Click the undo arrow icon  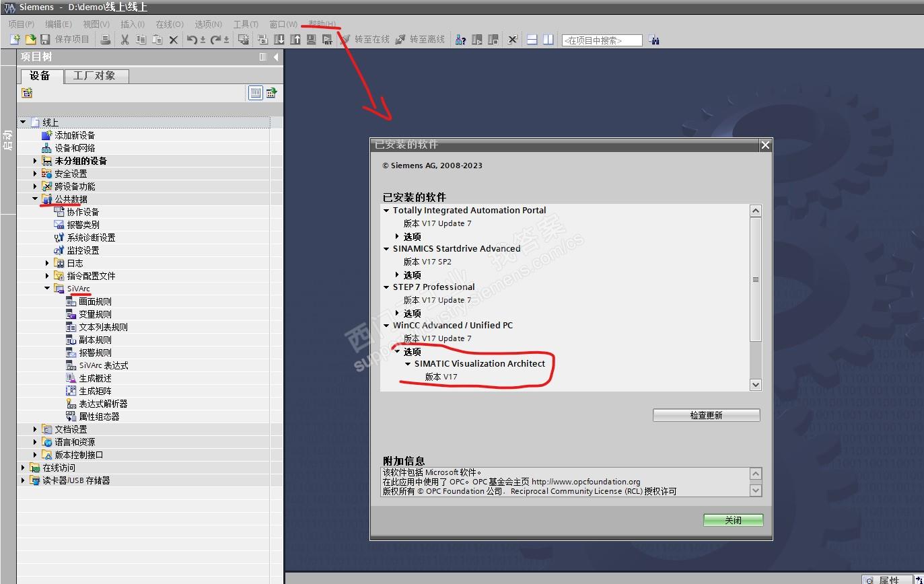point(192,40)
